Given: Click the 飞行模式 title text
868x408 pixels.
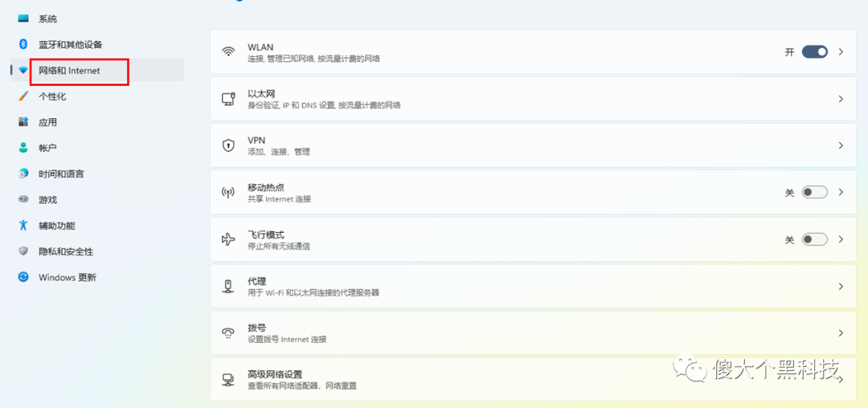Looking at the screenshot, I should [266, 235].
